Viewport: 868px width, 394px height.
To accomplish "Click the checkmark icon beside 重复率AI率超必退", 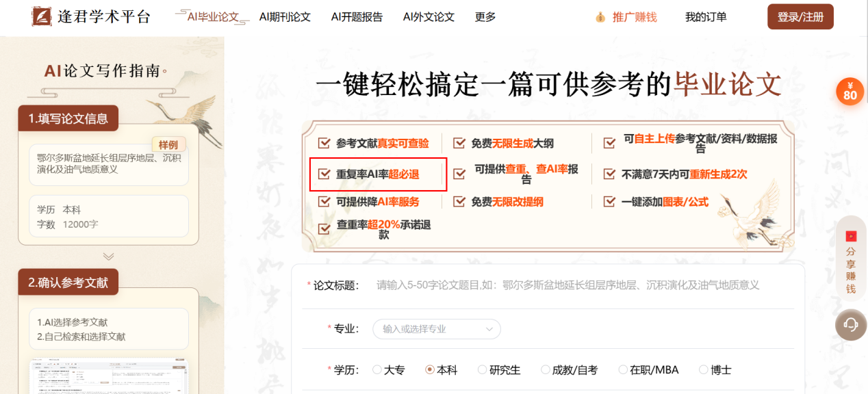I will [324, 174].
